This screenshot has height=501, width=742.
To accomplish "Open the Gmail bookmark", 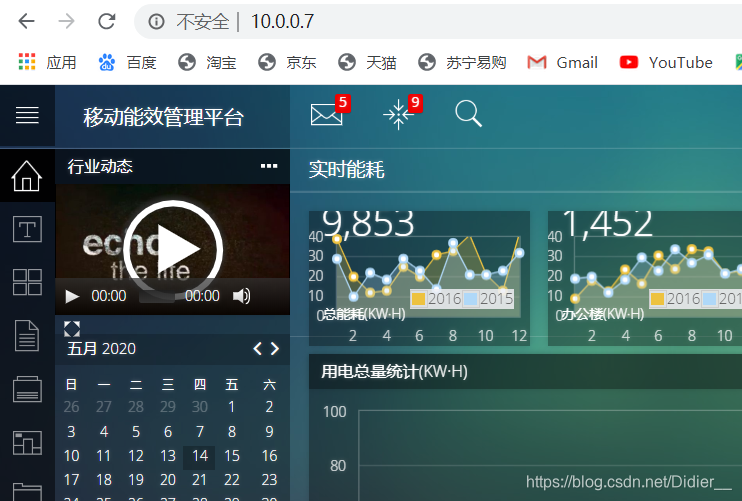I will tap(563, 62).
